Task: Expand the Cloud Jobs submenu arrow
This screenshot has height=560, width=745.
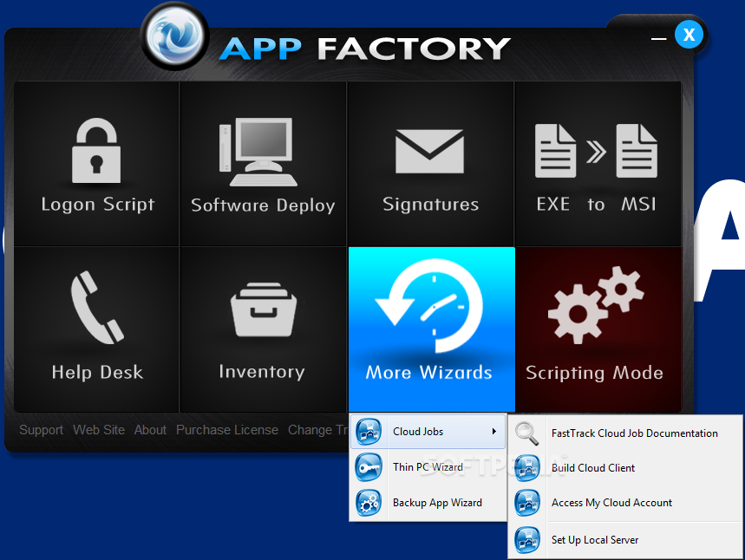Action: pos(494,432)
